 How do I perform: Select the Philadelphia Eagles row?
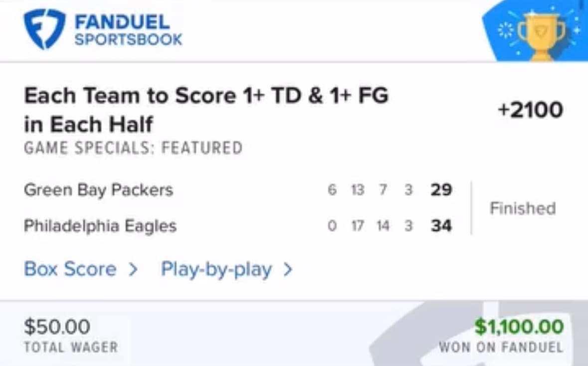pos(100,226)
